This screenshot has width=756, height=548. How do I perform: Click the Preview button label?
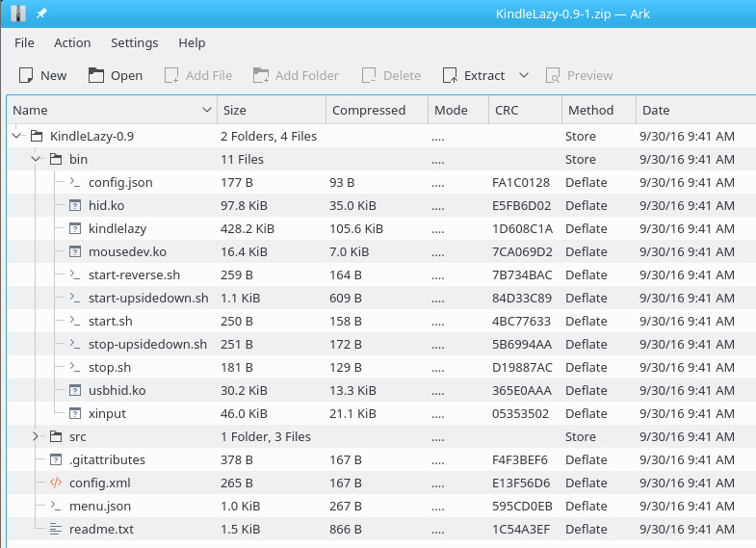(589, 76)
